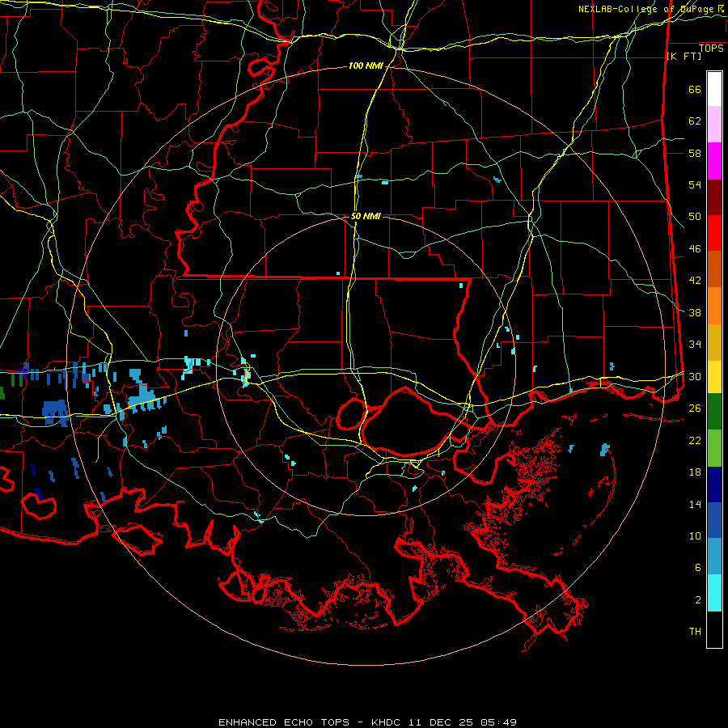The image size is (728, 728).
Task: Click the "50" legend value
Action: [x=695, y=217]
